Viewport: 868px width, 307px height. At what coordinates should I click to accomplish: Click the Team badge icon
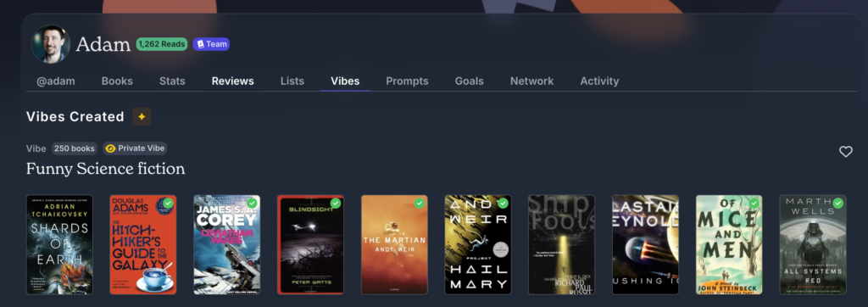(x=200, y=44)
